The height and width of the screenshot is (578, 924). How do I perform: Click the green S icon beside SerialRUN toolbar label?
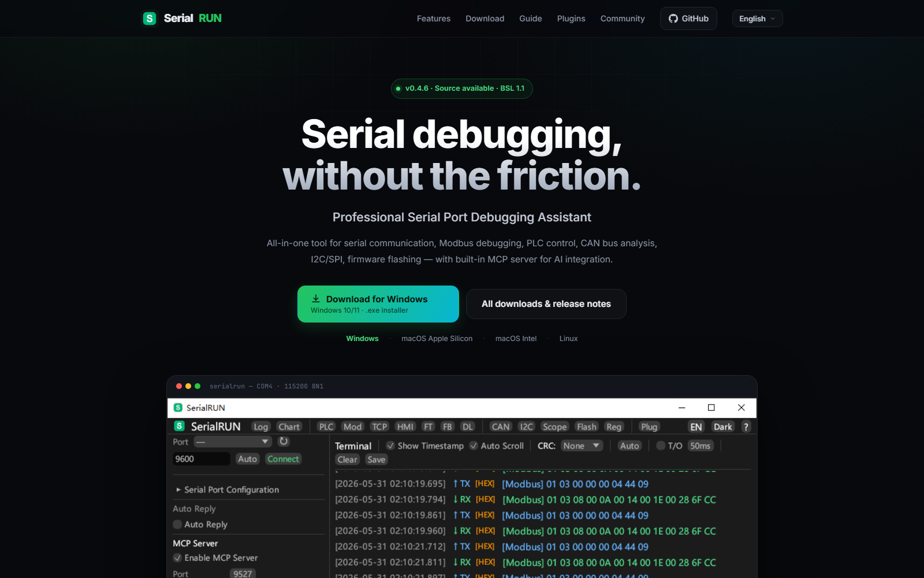(179, 426)
